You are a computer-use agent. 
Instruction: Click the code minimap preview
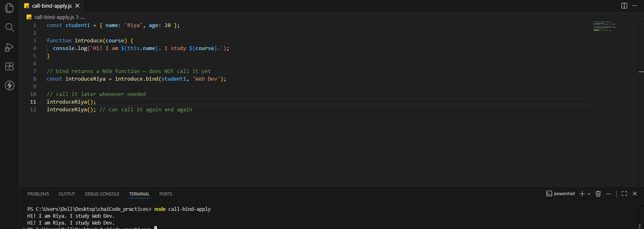pyautogui.click(x=605, y=26)
